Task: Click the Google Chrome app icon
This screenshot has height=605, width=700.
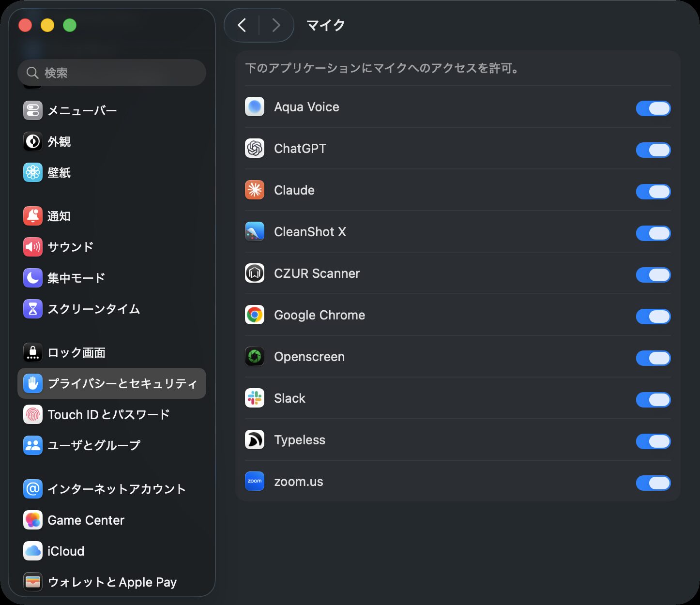Action: pos(255,315)
